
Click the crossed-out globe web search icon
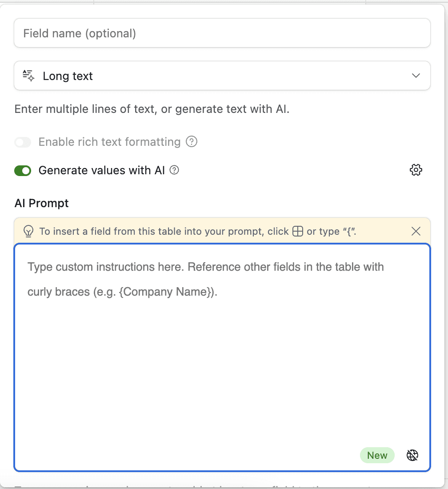412,455
